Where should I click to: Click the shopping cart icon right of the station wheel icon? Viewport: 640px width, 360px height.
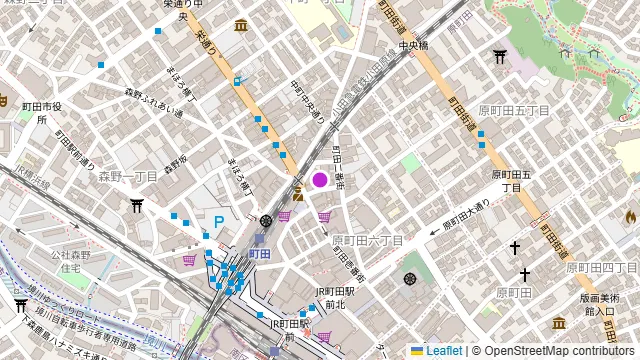click(x=284, y=216)
